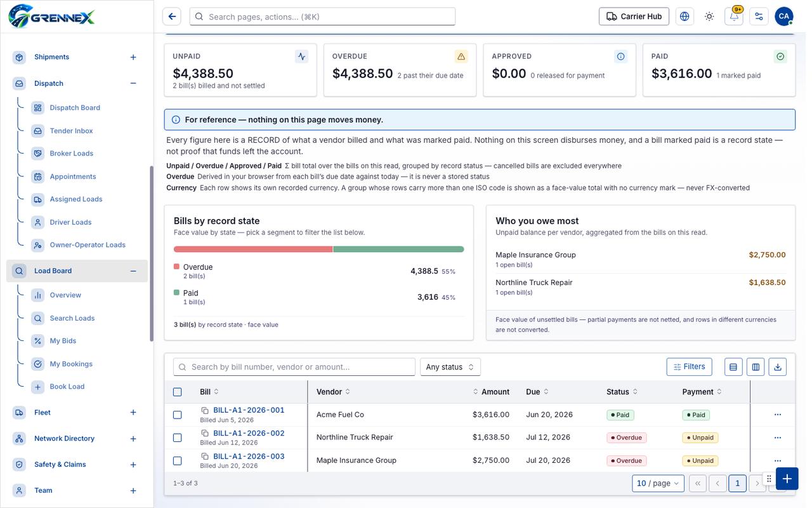Open Dispatch Board in the sidebar
The width and height of the screenshot is (812, 508).
[x=75, y=108]
